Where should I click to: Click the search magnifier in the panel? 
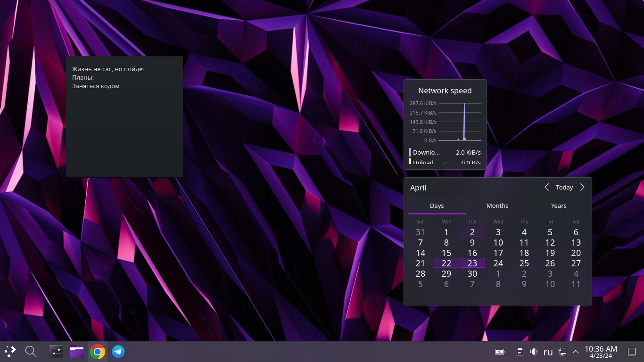click(31, 352)
